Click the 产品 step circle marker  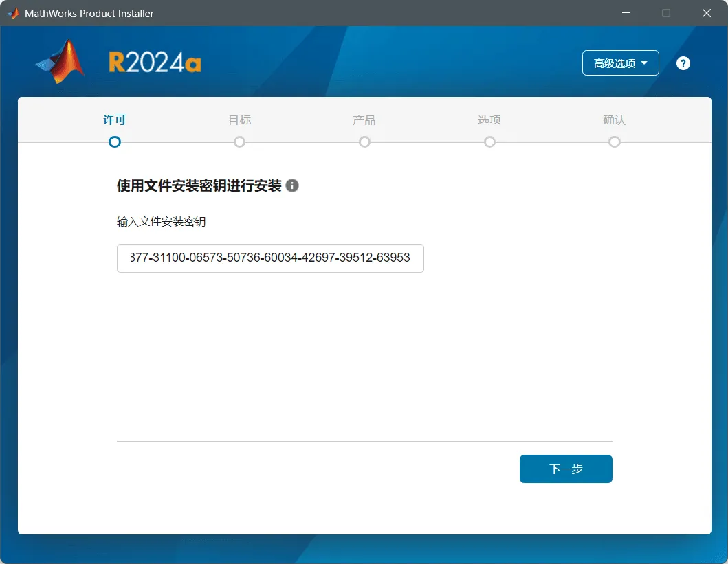pyautogui.click(x=364, y=142)
